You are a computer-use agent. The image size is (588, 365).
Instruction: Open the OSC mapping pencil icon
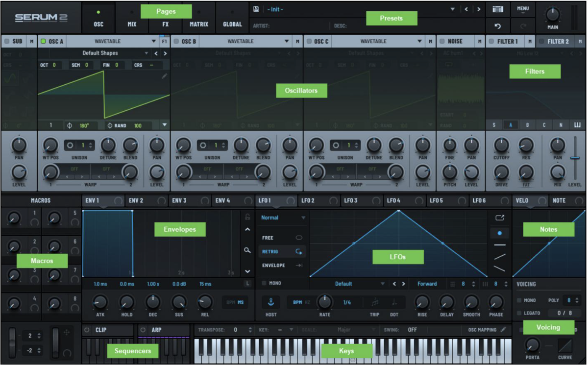[503, 330]
